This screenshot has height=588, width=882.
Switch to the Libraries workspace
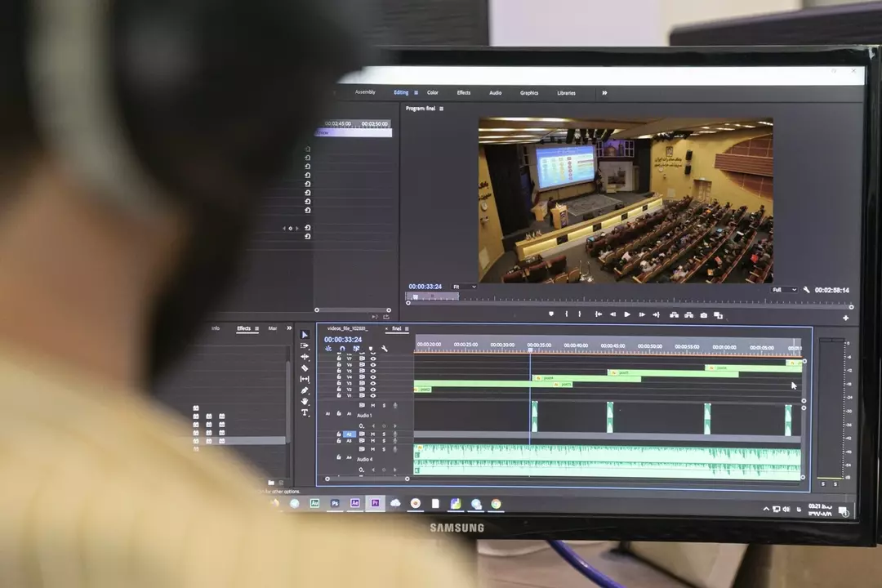point(567,93)
